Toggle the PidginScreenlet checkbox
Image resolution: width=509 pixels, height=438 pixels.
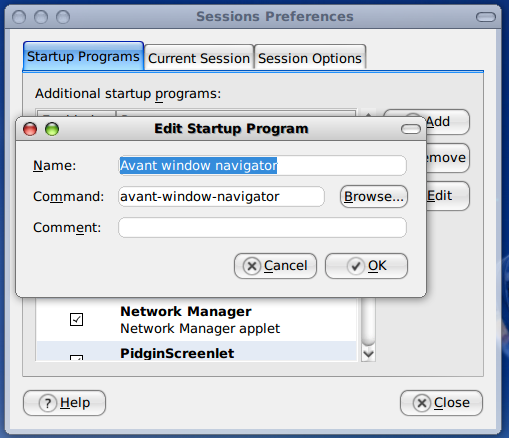tap(76, 358)
